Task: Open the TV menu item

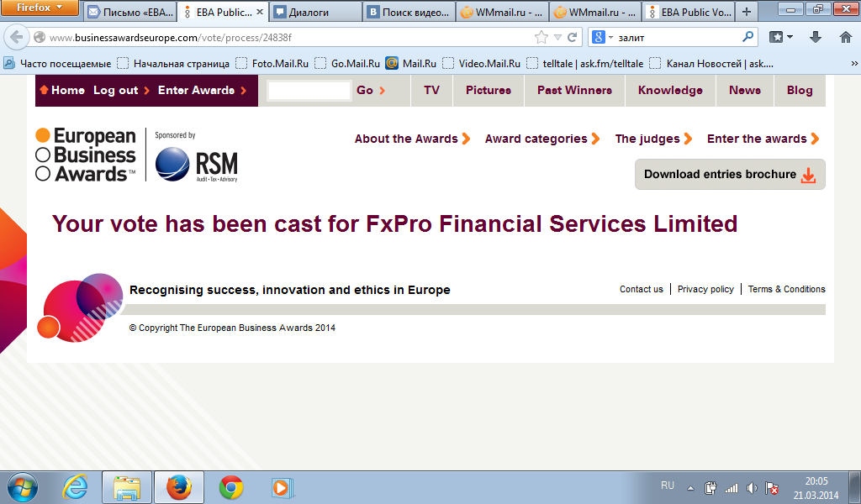Action: pos(431,91)
